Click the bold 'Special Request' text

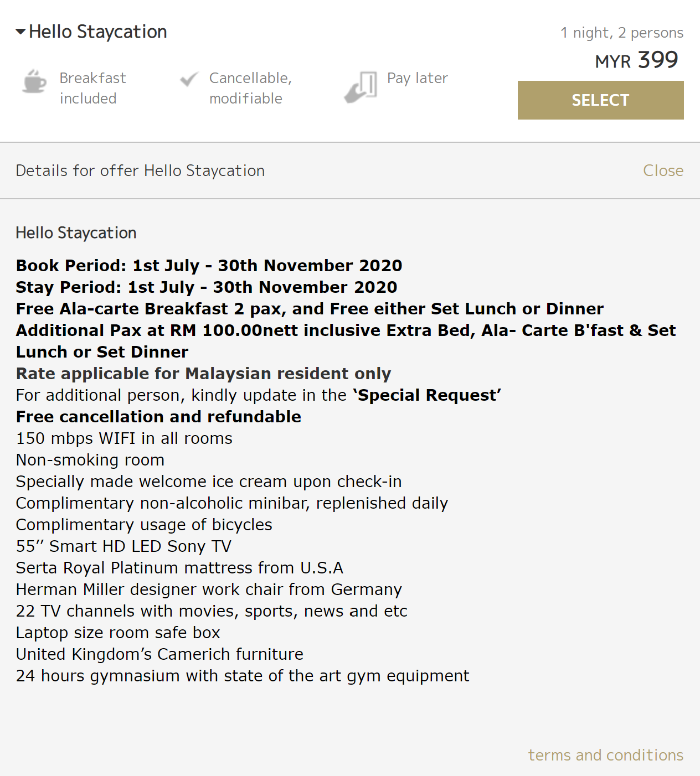[x=427, y=395]
